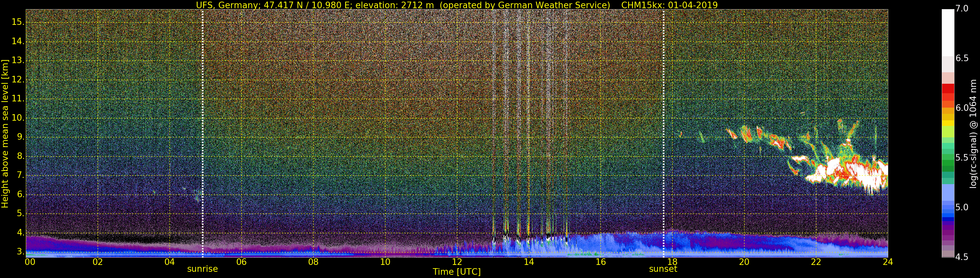This screenshot has height=278, width=980.
Task: Click the time axis tick '00'
Action: click(30, 262)
